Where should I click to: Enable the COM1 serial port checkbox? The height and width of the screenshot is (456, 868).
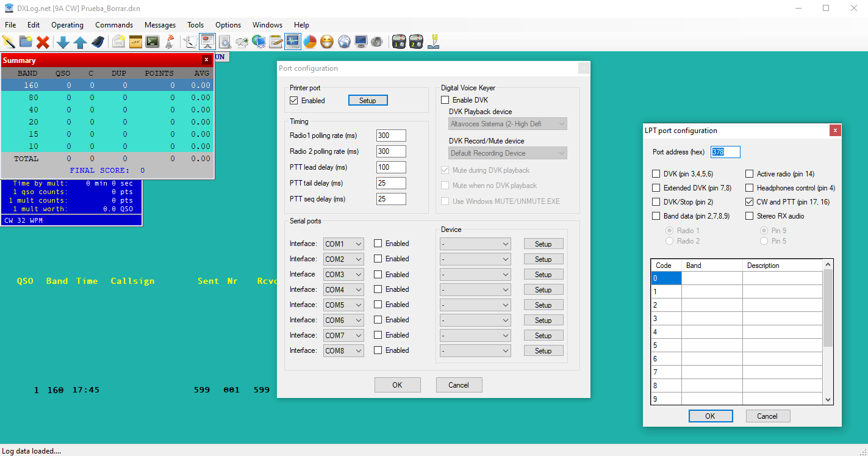click(x=378, y=244)
